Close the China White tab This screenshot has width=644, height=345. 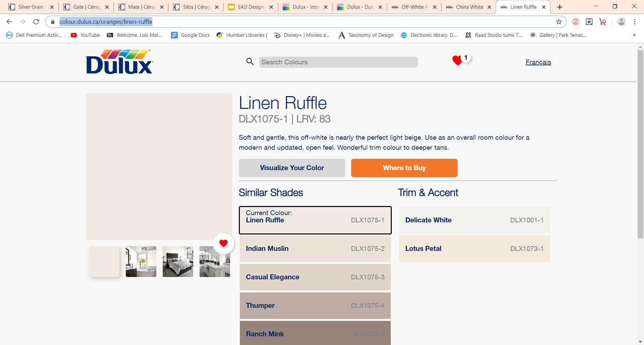coord(489,7)
